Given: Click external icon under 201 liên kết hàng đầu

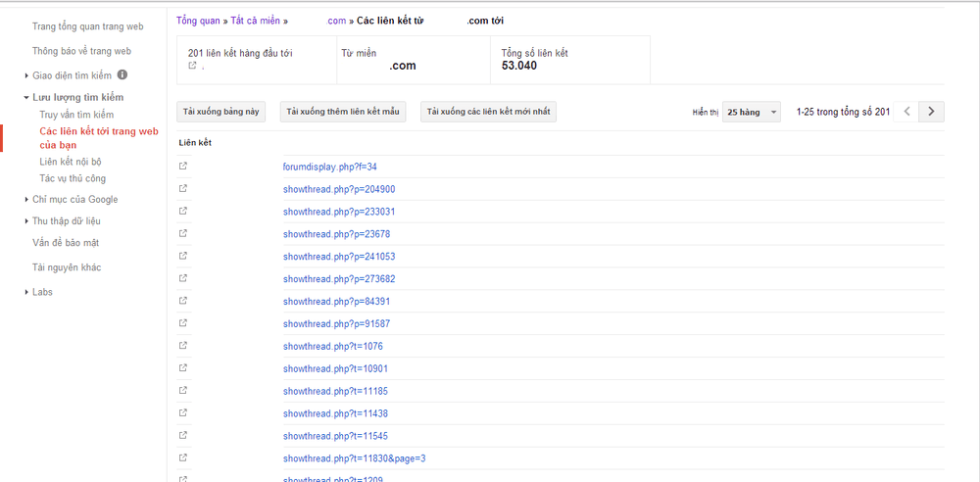Looking at the screenshot, I should [192, 67].
